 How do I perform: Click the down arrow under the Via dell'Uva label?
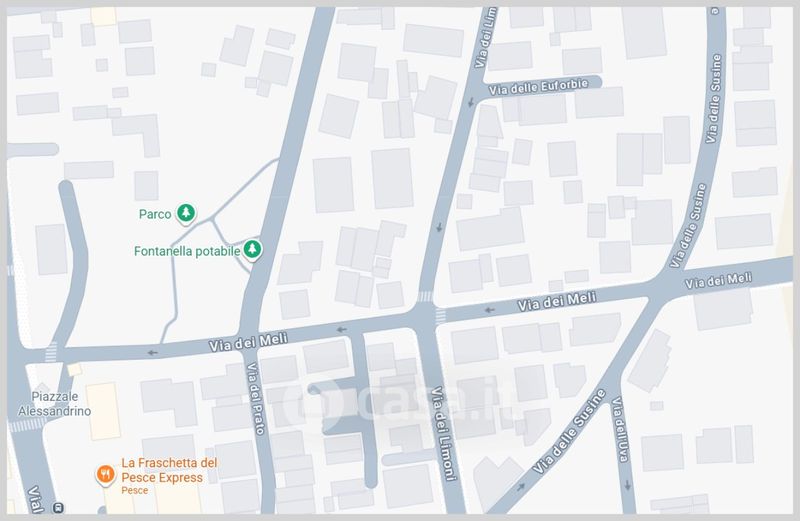point(627,482)
